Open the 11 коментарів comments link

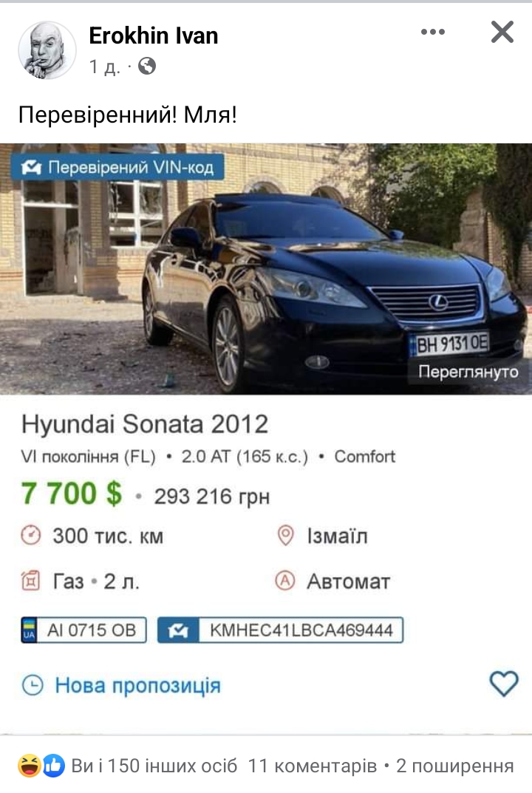coord(312,766)
